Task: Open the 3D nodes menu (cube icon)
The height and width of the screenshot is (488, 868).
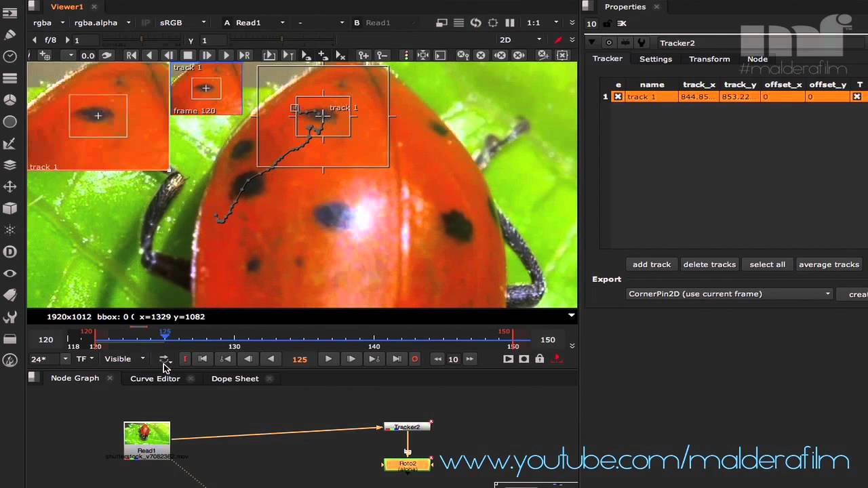Action: tap(10, 208)
